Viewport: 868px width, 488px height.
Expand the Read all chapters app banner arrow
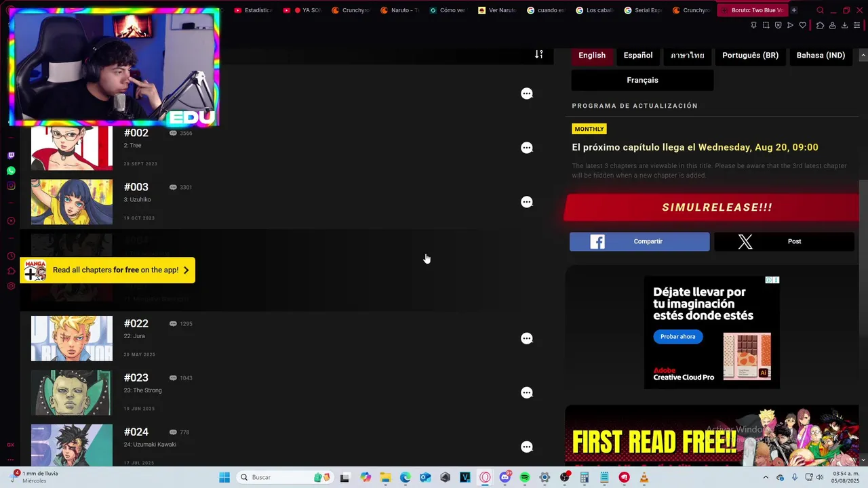[x=186, y=270]
